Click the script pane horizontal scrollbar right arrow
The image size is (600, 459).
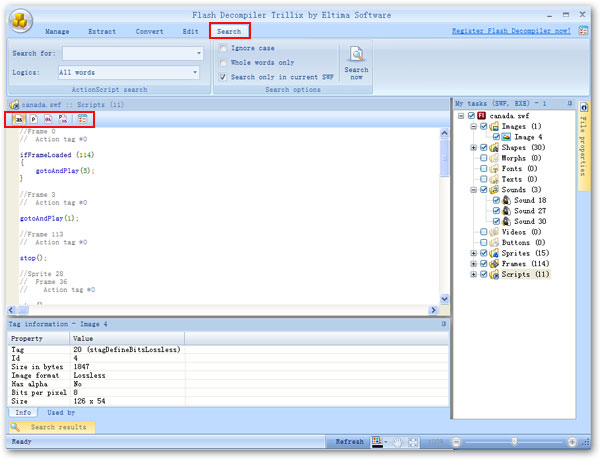click(x=433, y=310)
